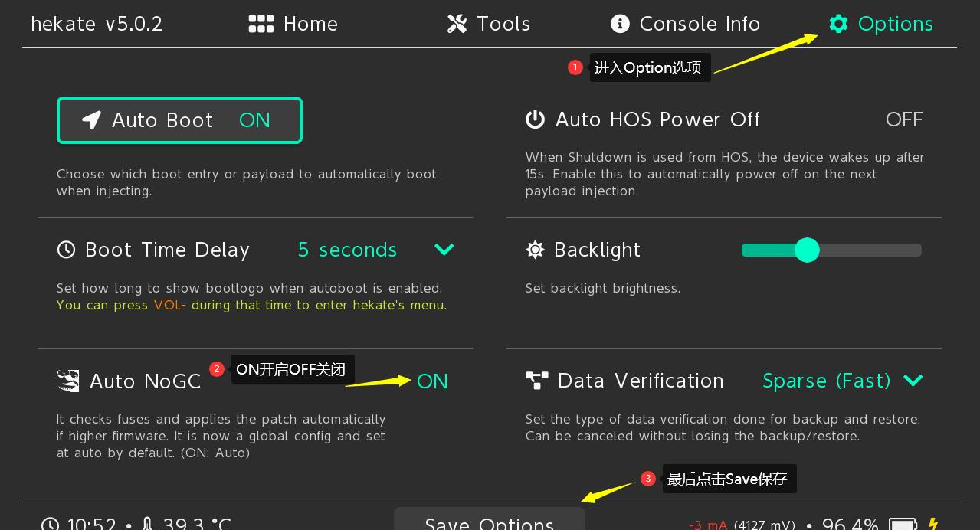
Task: Click the charging lightning bolt icon
Action: (933, 524)
